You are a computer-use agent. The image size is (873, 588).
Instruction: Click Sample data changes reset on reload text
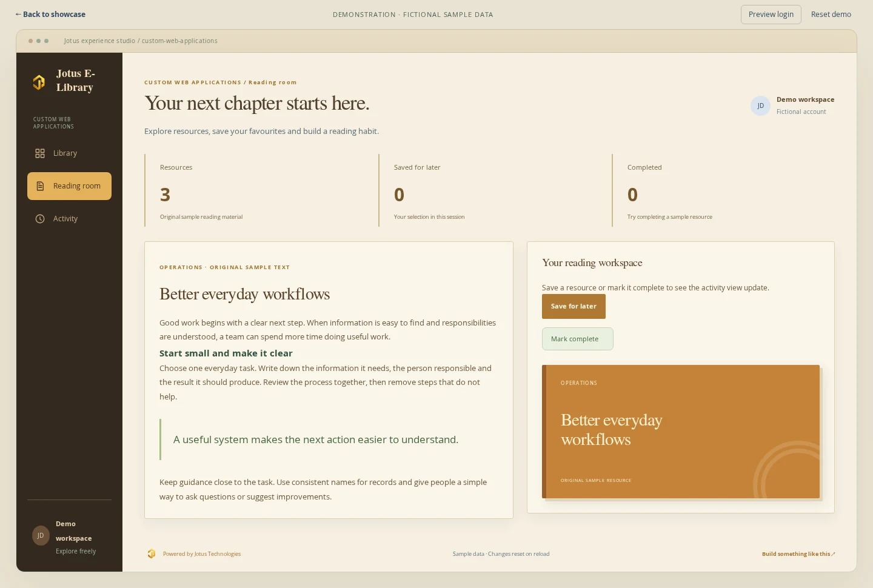(x=501, y=554)
